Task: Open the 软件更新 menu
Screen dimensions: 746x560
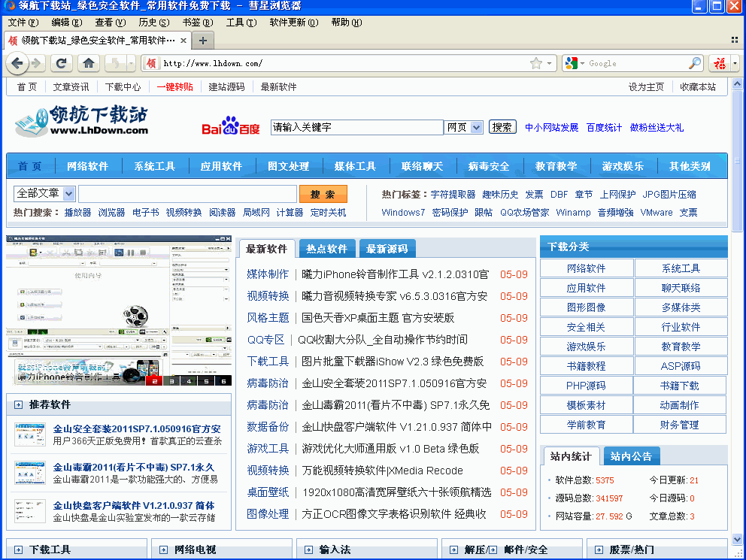Action: 293,23
